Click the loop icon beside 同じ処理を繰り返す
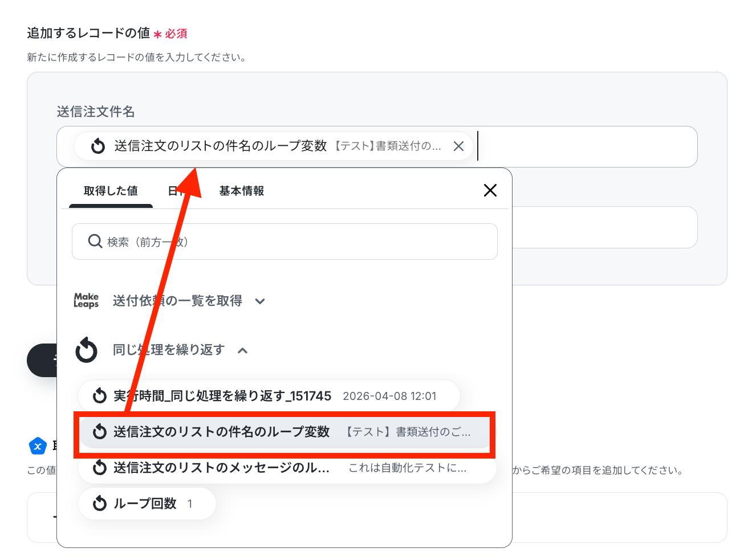The width and height of the screenshot is (756, 556). [87, 350]
